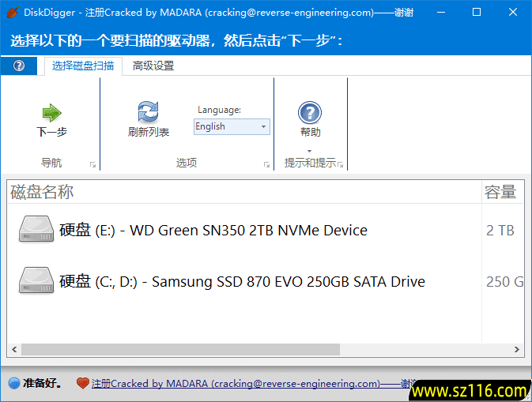Click the green Next step arrow icon

click(51, 112)
